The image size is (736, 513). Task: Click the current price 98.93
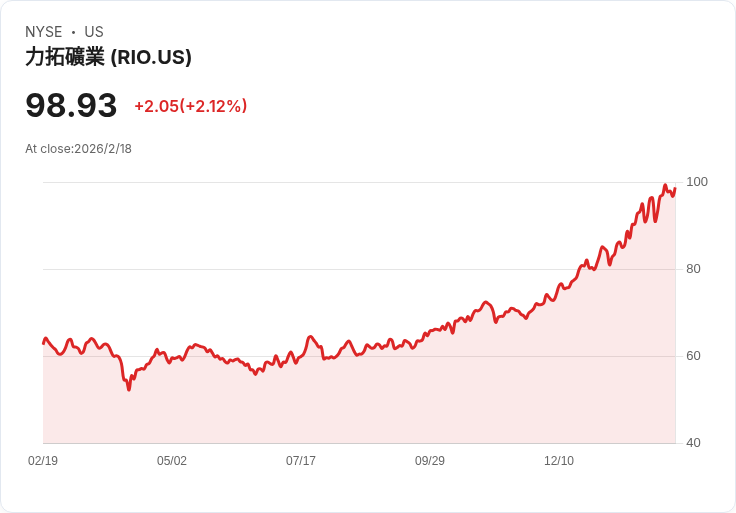click(71, 105)
